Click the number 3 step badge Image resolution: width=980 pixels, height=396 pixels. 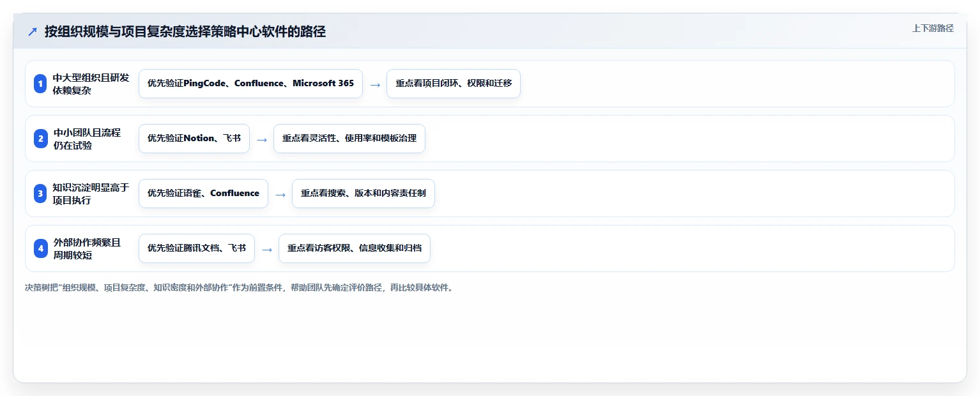click(x=40, y=194)
